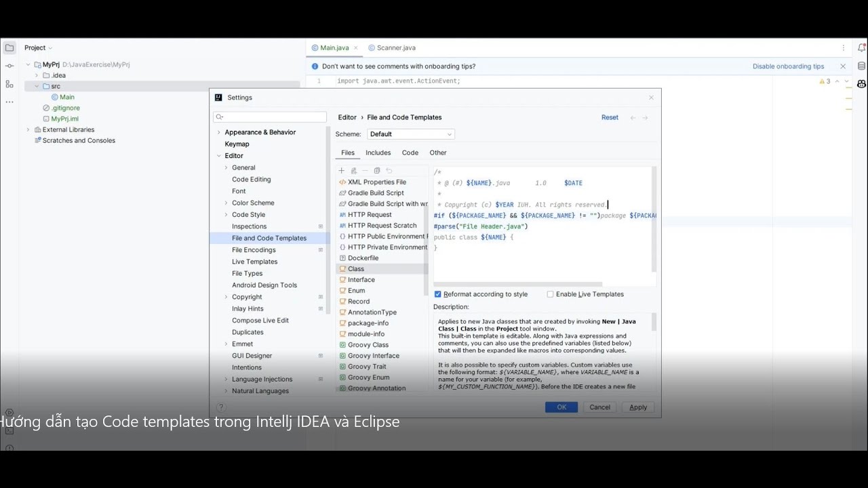Expand External Libraries in project tree

tap(28, 129)
